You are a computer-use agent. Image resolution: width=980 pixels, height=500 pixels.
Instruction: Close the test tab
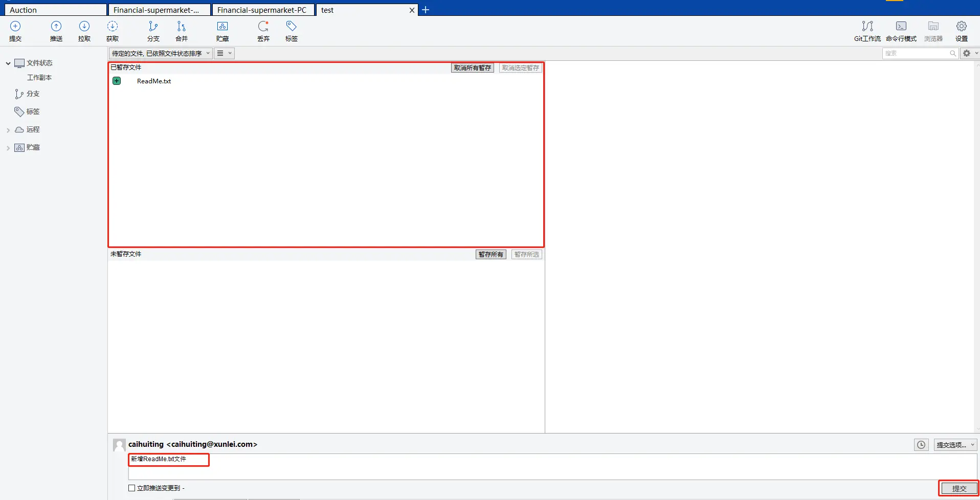tap(412, 10)
